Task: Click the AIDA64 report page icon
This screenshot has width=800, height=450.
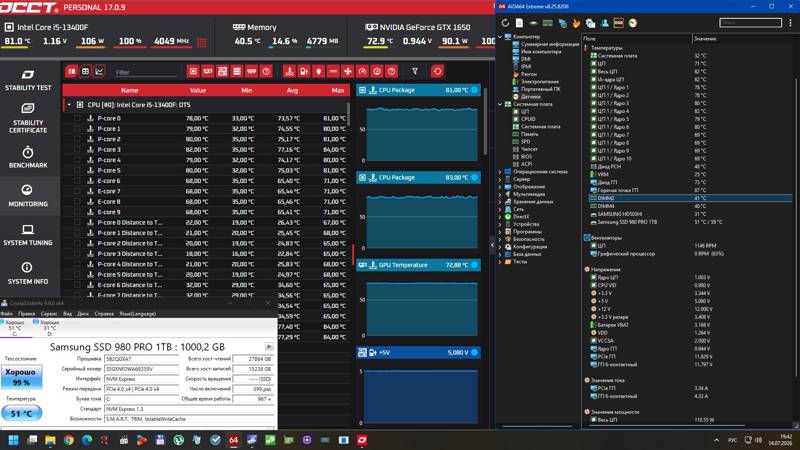Action: click(x=519, y=23)
